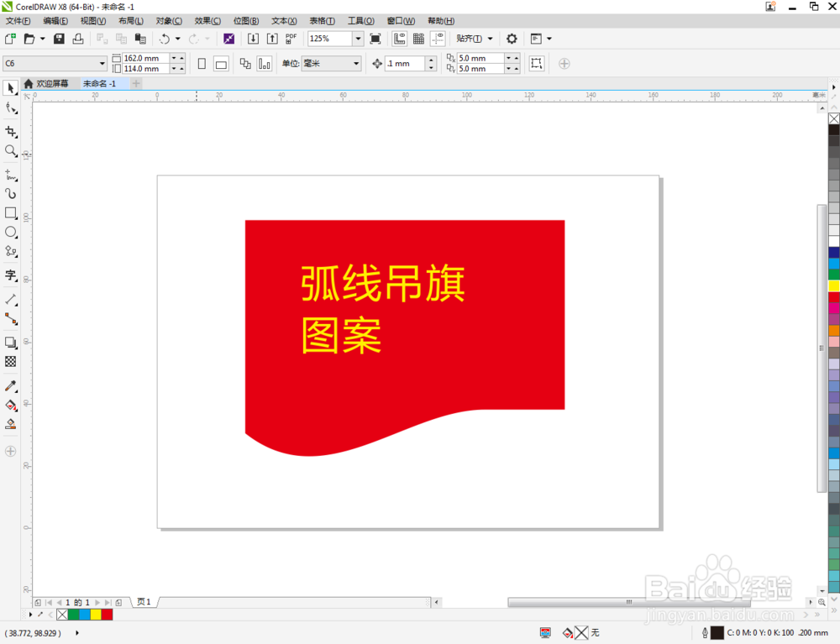Image resolution: width=840 pixels, height=644 pixels.
Task: Toggle full-screen preview mode
Action: click(x=375, y=38)
